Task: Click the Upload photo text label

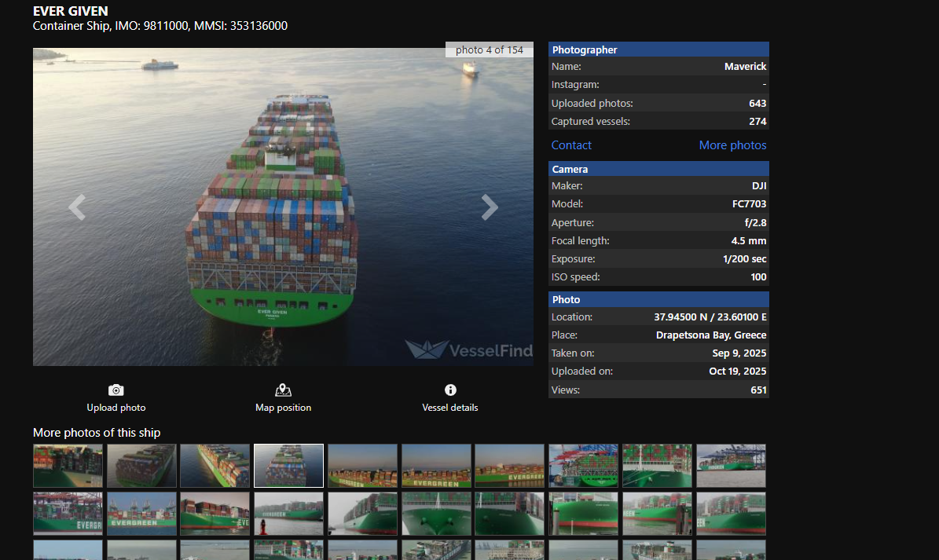Action: (x=116, y=408)
